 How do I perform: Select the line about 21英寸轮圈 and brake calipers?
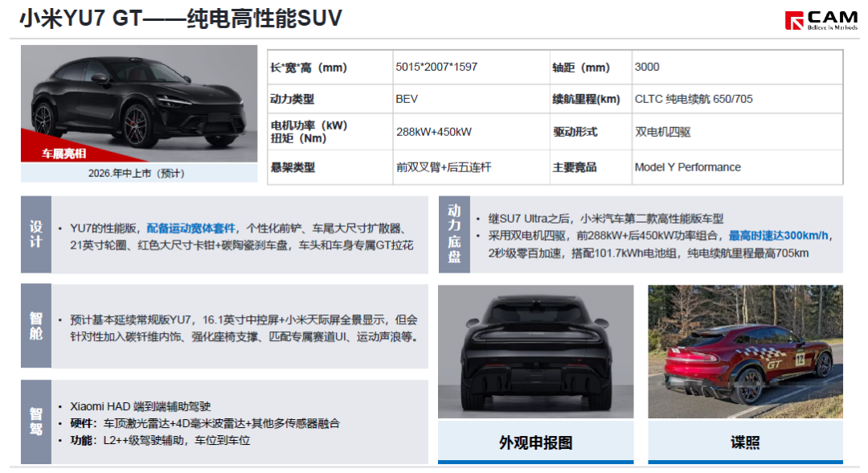(x=241, y=245)
